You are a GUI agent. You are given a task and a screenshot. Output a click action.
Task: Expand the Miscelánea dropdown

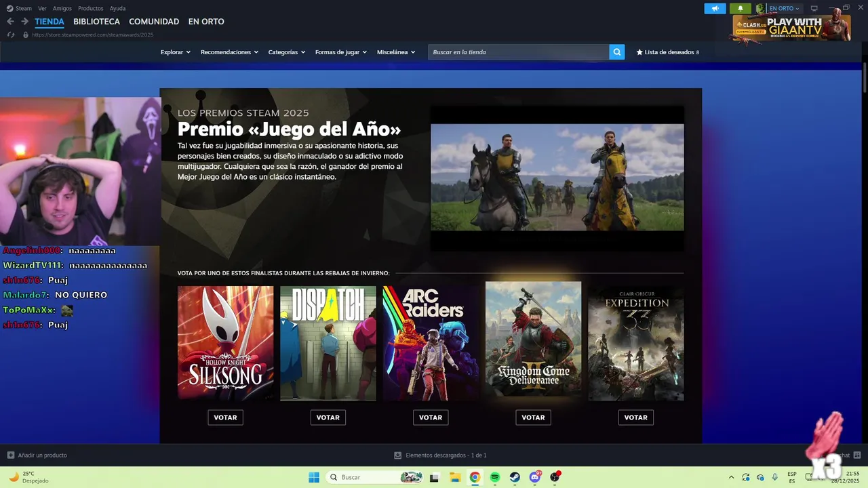pos(396,52)
